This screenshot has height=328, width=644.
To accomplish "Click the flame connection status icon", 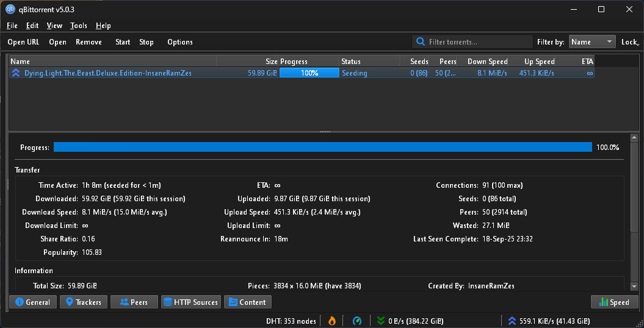I will click(332, 321).
